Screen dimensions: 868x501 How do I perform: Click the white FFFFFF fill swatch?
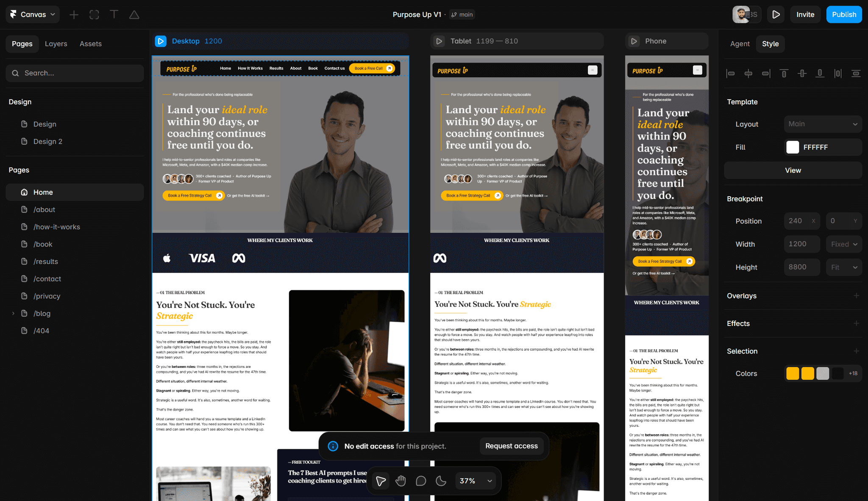tap(793, 147)
